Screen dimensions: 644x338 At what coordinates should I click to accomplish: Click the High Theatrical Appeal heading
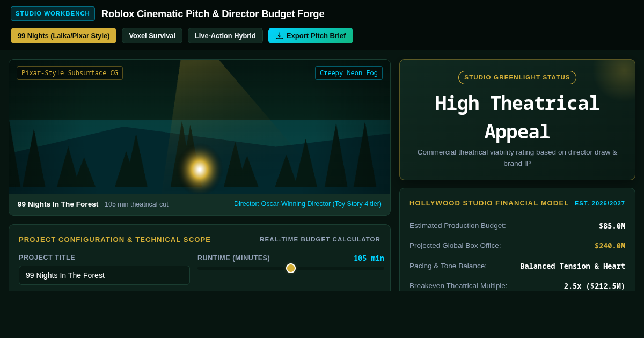(517, 117)
